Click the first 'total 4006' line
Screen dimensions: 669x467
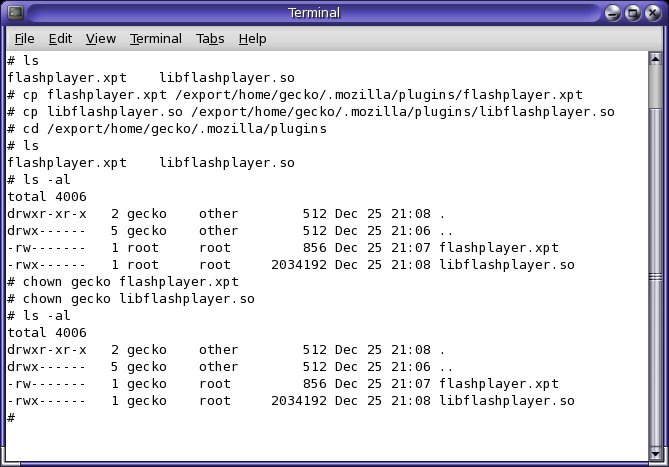pos(47,197)
